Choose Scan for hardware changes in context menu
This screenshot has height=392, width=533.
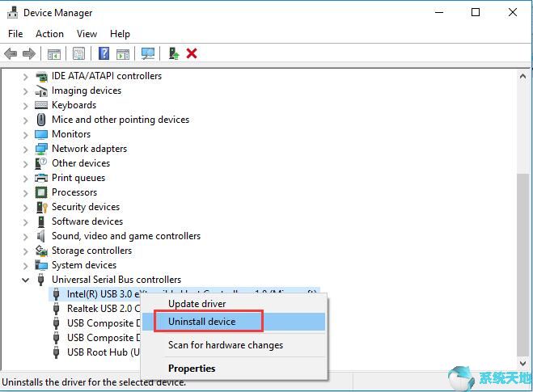click(x=234, y=345)
